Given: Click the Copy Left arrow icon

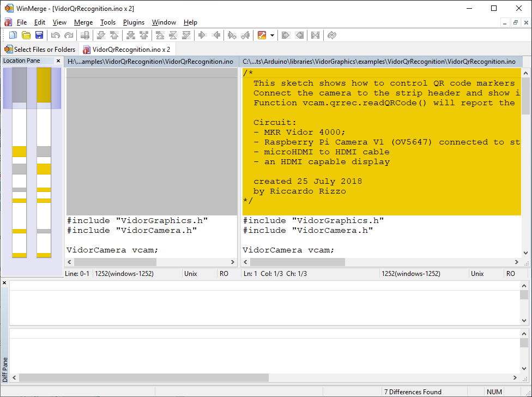Looking at the screenshot, I should pos(216,35).
